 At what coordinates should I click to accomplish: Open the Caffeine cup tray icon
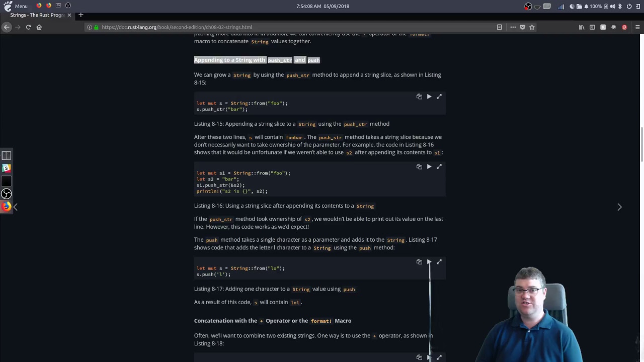click(x=537, y=7)
